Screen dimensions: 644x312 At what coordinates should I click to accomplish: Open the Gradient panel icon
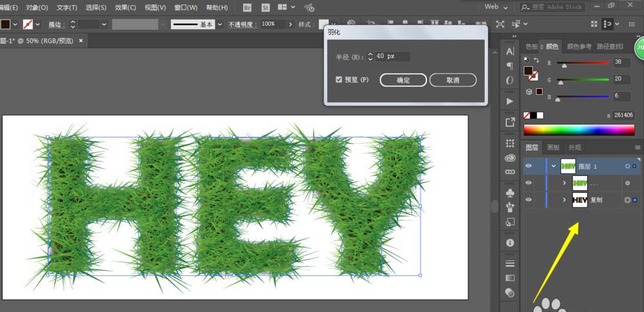pyautogui.click(x=509, y=278)
